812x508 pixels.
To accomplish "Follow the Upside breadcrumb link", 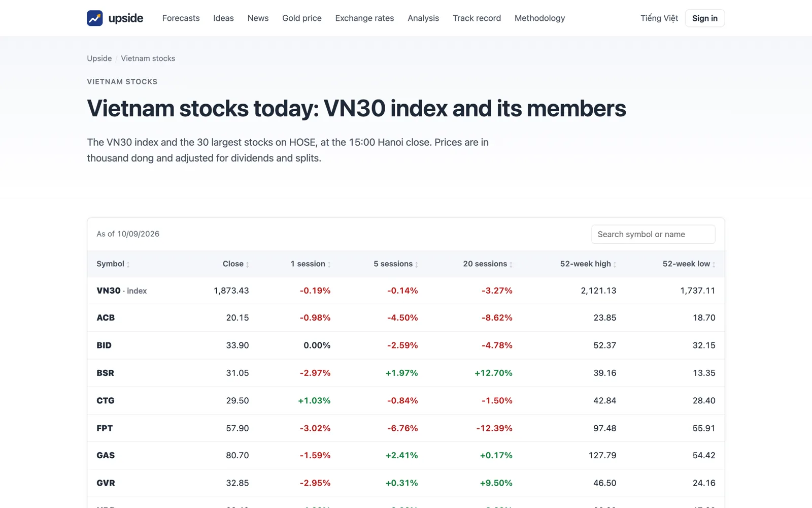I will [99, 58].
